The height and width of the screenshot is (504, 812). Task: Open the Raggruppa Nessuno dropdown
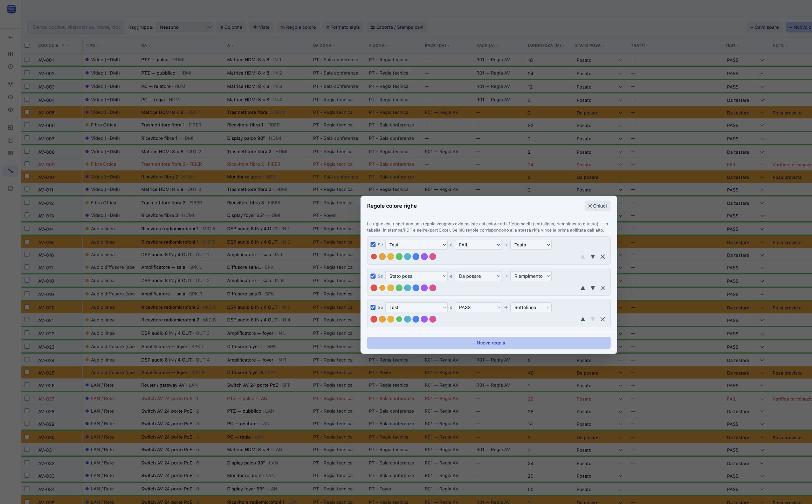(x=185, y=27)
